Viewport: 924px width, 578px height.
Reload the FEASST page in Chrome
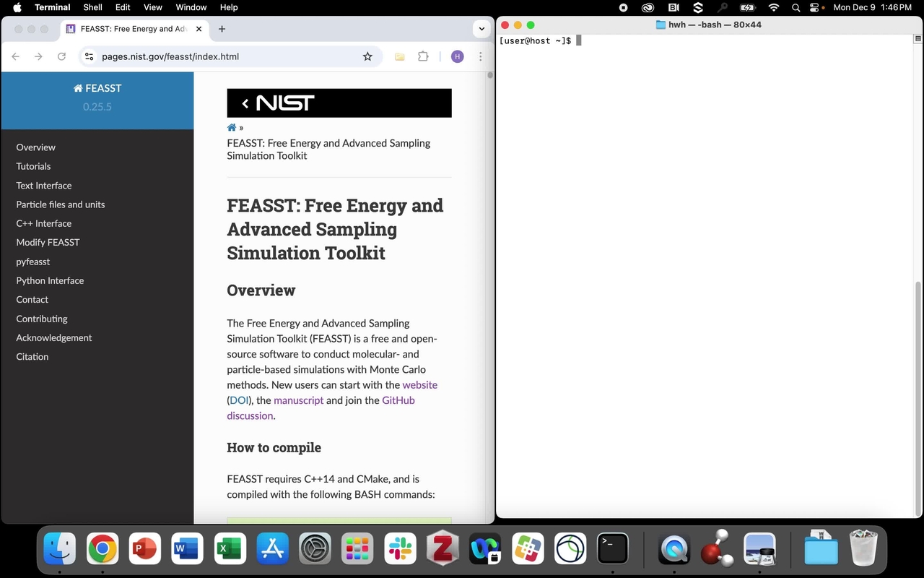61,56
